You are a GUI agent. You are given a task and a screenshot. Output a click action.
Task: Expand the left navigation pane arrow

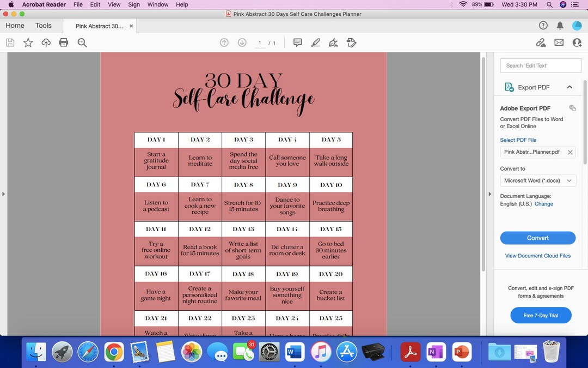click(x=3, y=194)
